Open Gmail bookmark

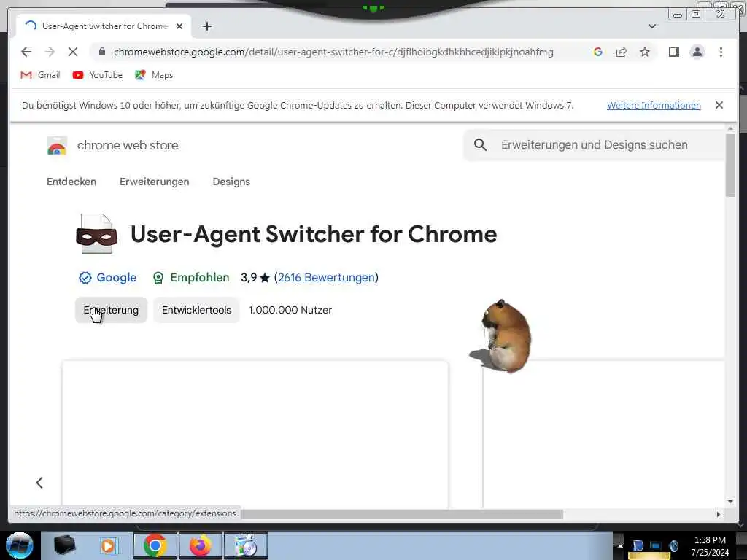(x=41, y=75)
